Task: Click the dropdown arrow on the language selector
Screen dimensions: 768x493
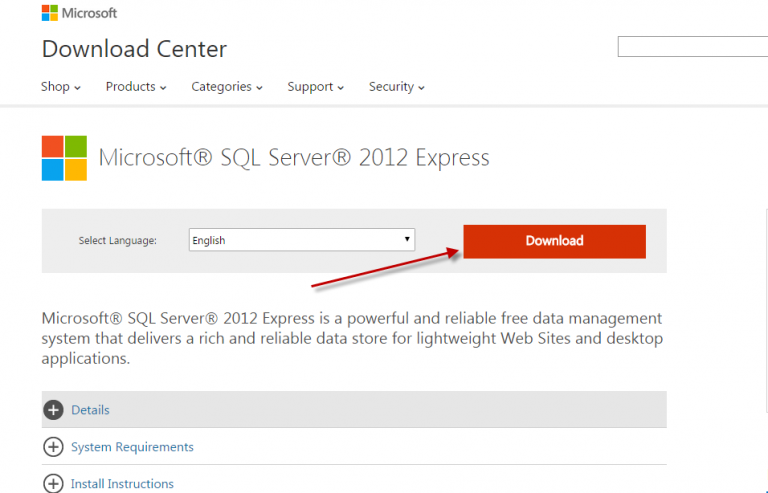Action: click(407, 240)
